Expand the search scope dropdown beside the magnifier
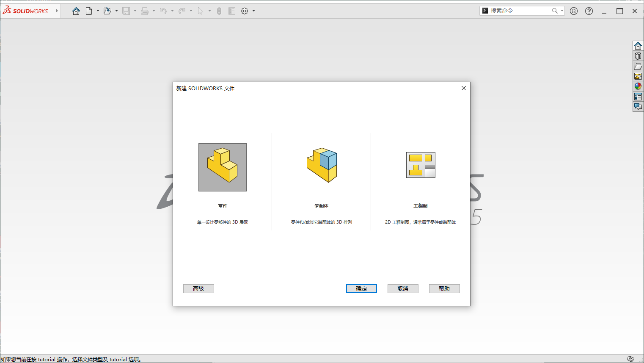This screenshot has height=363, width=644. pos(561,10)
